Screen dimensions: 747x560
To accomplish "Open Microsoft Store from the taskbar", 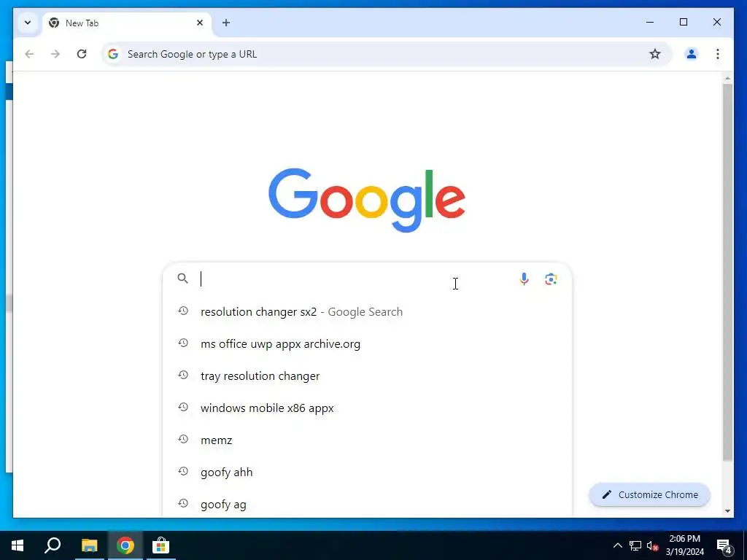I will coord(160,545).
